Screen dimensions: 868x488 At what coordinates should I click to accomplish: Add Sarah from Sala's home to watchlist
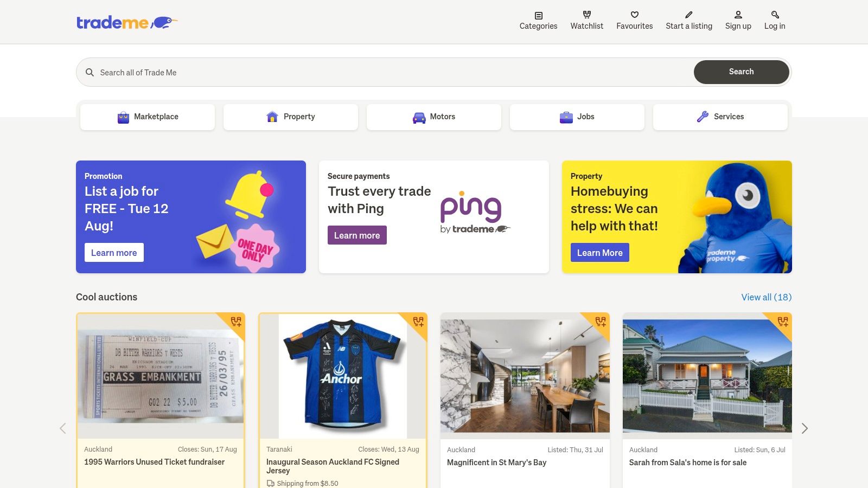click(x=783, y=322)
